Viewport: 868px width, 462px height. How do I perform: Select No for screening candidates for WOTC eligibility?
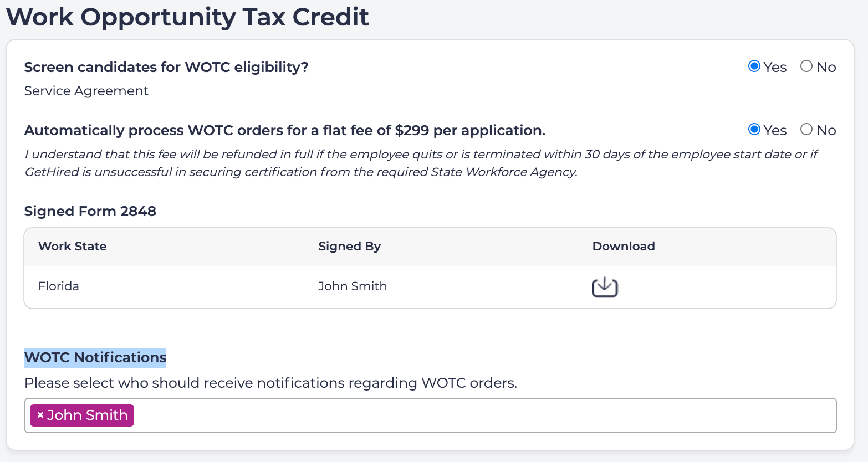[805, 66]
